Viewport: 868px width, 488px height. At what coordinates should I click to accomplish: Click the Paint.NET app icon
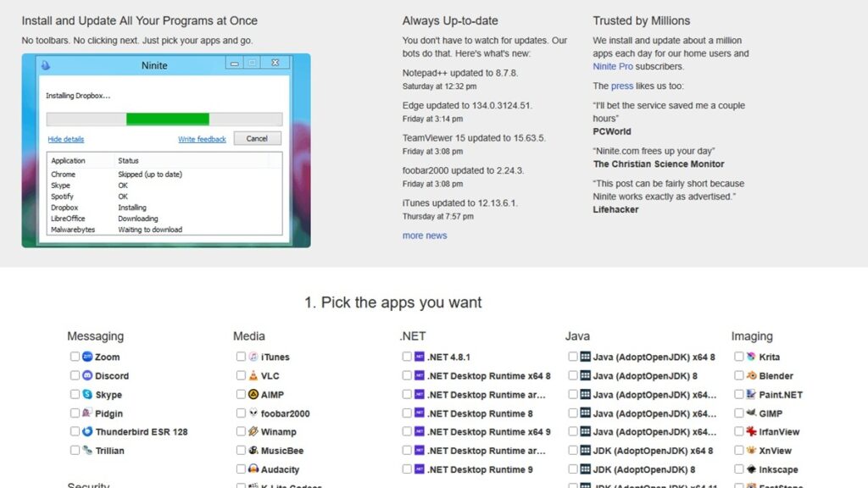coord(751,395)
